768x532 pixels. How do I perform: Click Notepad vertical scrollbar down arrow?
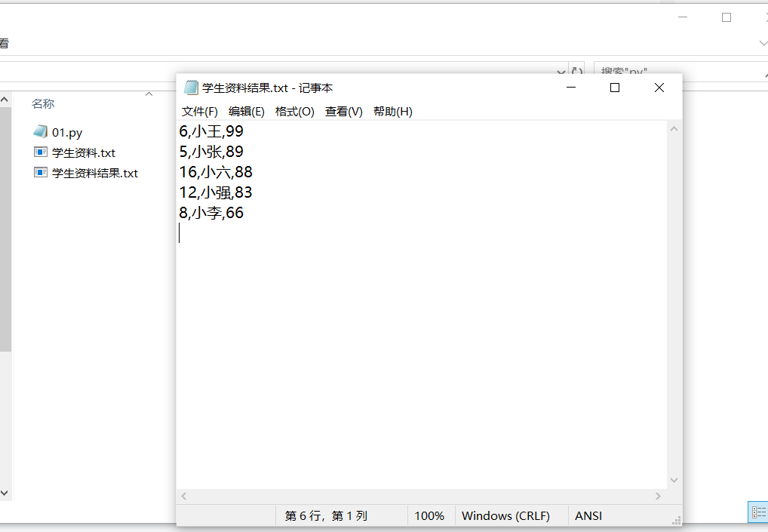point(674,480)
